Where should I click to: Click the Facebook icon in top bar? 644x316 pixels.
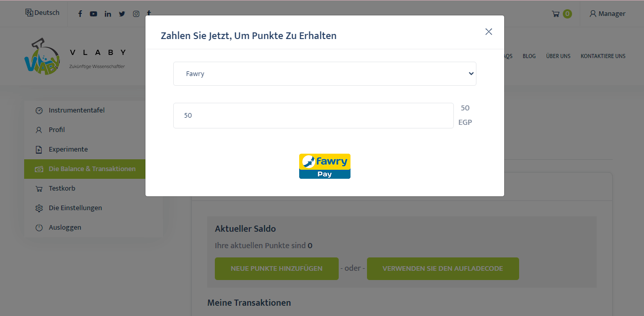(x=80, y=14)
